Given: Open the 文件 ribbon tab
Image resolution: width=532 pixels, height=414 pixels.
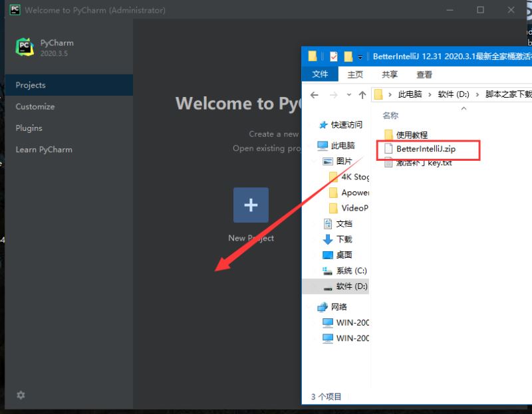Looking at the screenshot, I should 320,74.
